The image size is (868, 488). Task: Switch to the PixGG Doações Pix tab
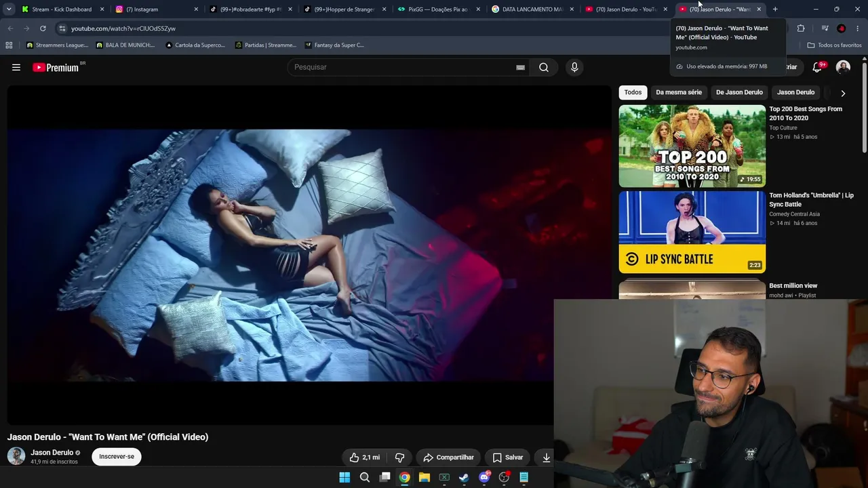437,9
